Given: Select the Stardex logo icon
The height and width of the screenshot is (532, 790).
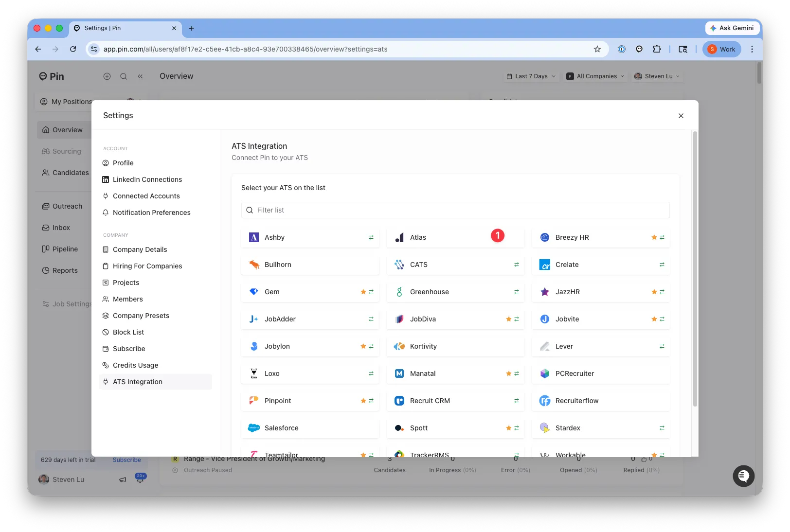Looking at the screenshot, I should [545, 428].
